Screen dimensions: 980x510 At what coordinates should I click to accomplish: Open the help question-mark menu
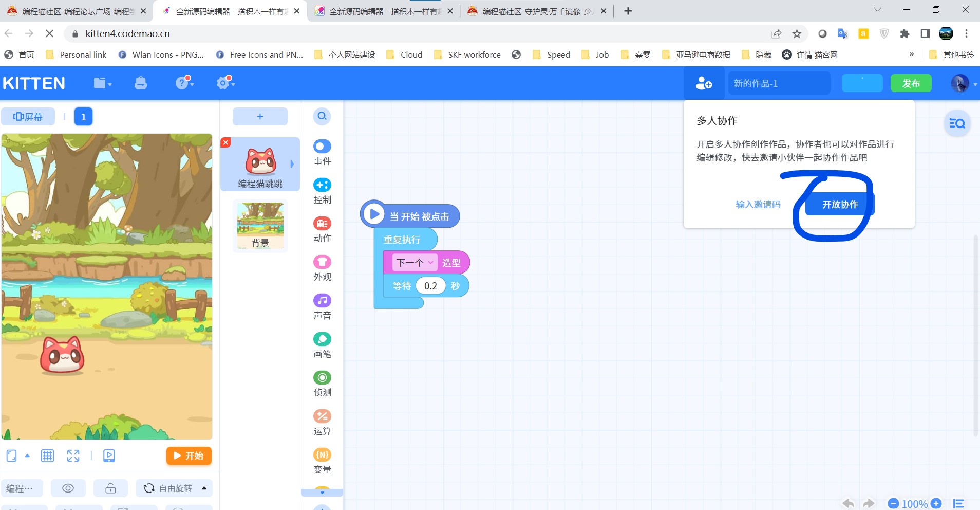point(184,82)
